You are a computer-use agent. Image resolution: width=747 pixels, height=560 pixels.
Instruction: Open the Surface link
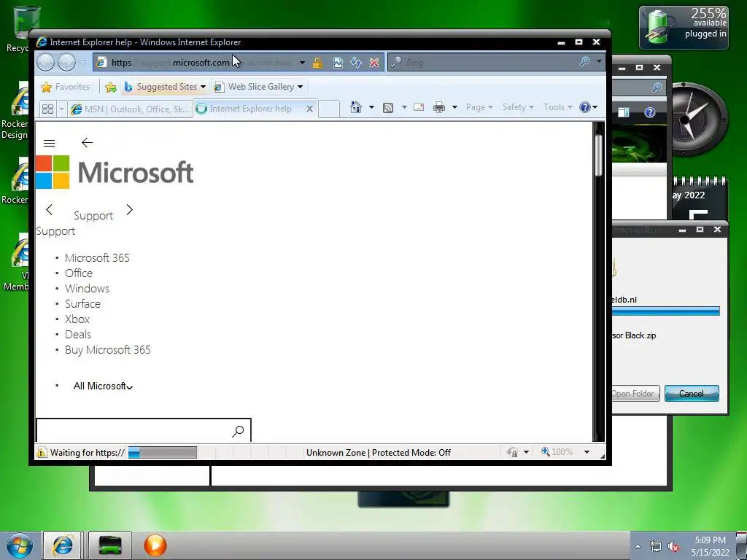tap(83, 304)
